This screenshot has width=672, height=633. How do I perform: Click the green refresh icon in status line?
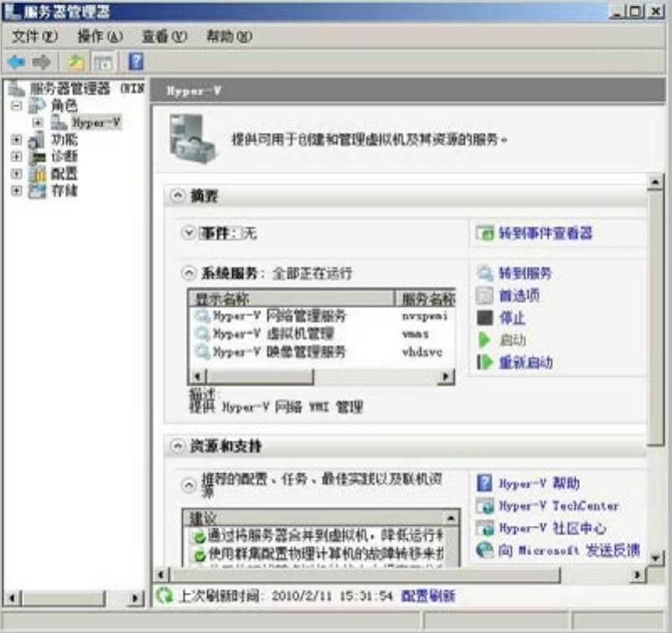163,595
